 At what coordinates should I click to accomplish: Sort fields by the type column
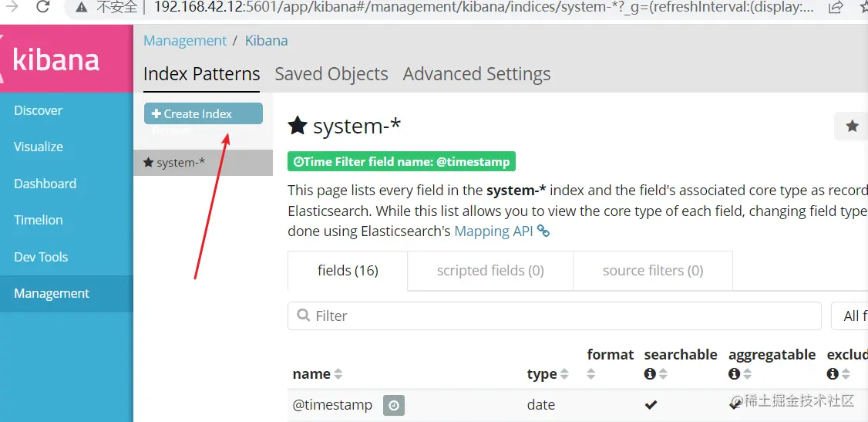(x=564, y=374)
